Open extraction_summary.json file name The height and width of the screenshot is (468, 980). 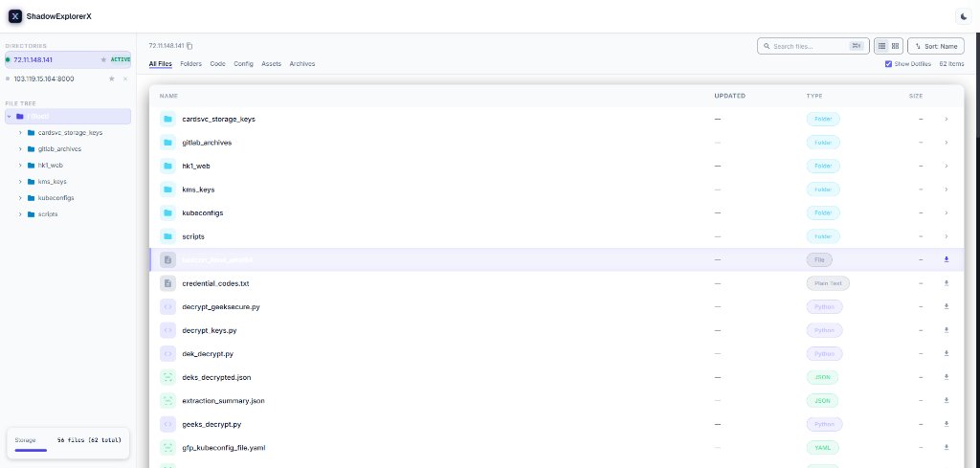coord(223,400)
